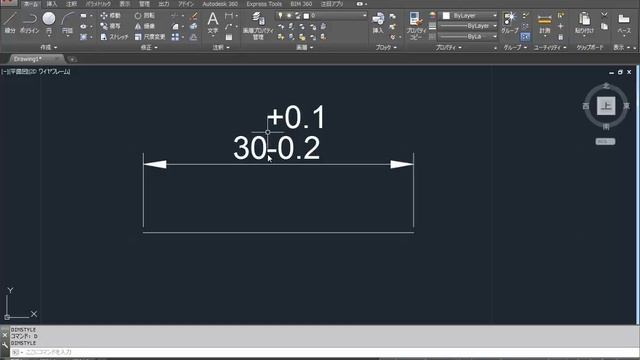640x360 pixels.
Task: Click the ViewCube top (上) face
Action: click(606, 106)
